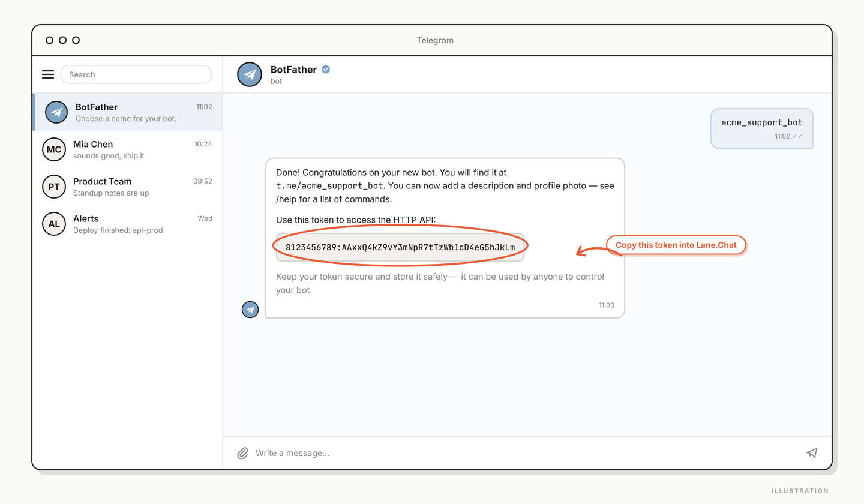Click the read checkmarks on sent message
This screenshot has height=504, width=864.
(797, 136)
